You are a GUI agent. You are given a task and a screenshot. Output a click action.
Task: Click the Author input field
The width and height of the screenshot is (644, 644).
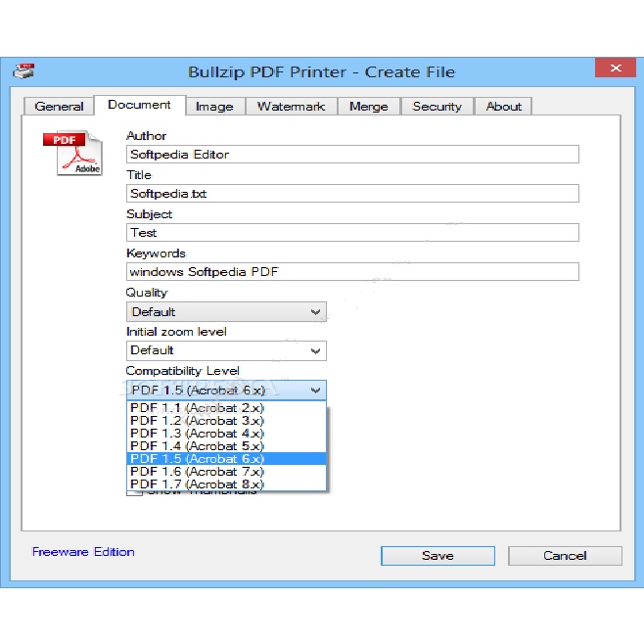pyautogui.click(x=352, y=154)
